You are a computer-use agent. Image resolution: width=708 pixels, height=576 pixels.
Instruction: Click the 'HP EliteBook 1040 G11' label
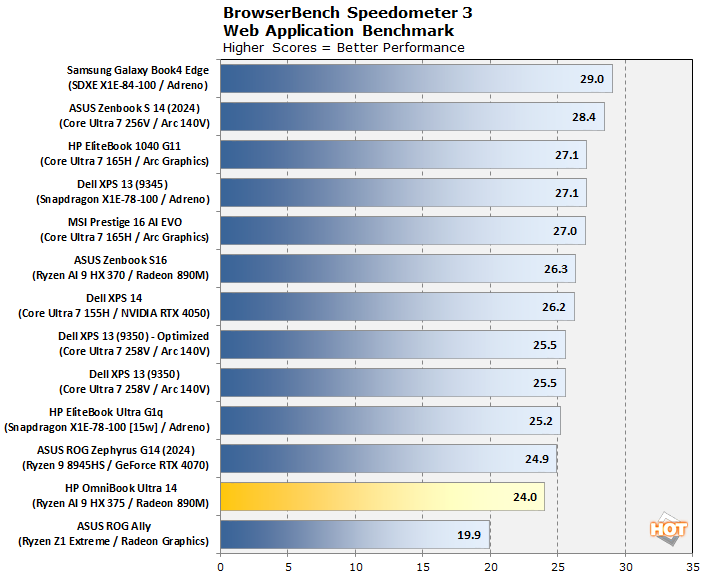(124, 146)
